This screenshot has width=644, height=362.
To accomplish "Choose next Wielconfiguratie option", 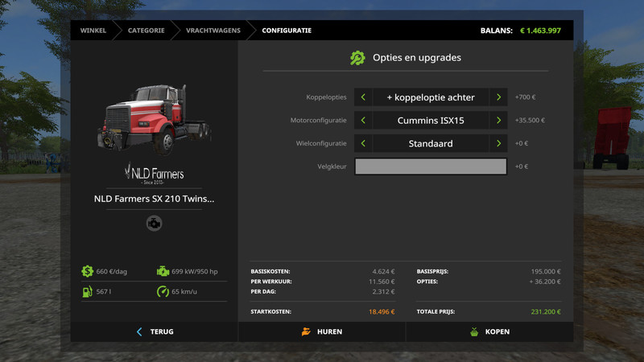I will (499, 144).
